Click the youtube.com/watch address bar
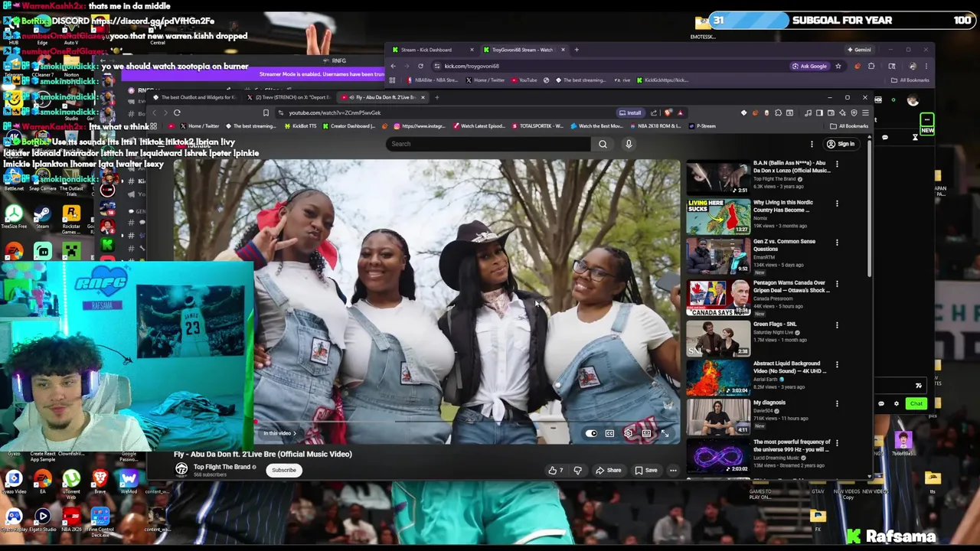 [x=444, y=113]
